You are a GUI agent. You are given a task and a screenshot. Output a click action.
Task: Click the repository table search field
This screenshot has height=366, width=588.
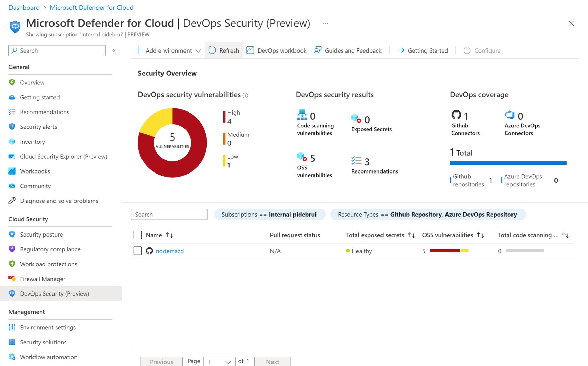pyautogui.click(x=169, y=215)
